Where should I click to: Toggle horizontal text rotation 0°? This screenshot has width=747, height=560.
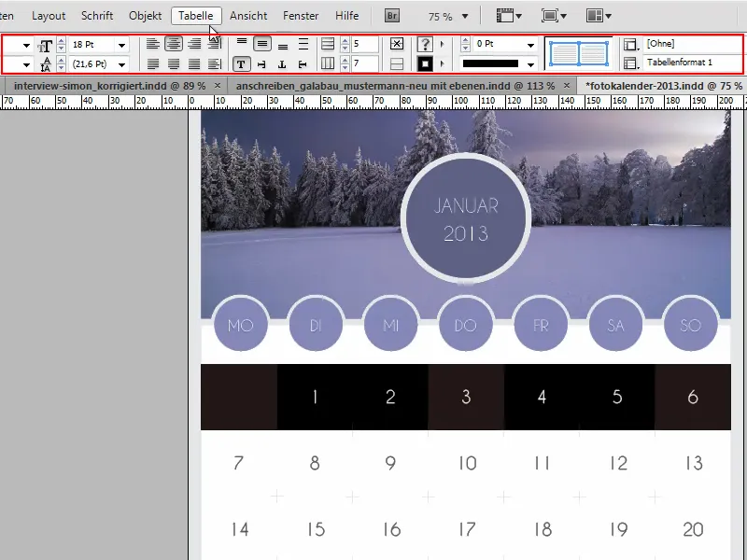tap(241, 63)
